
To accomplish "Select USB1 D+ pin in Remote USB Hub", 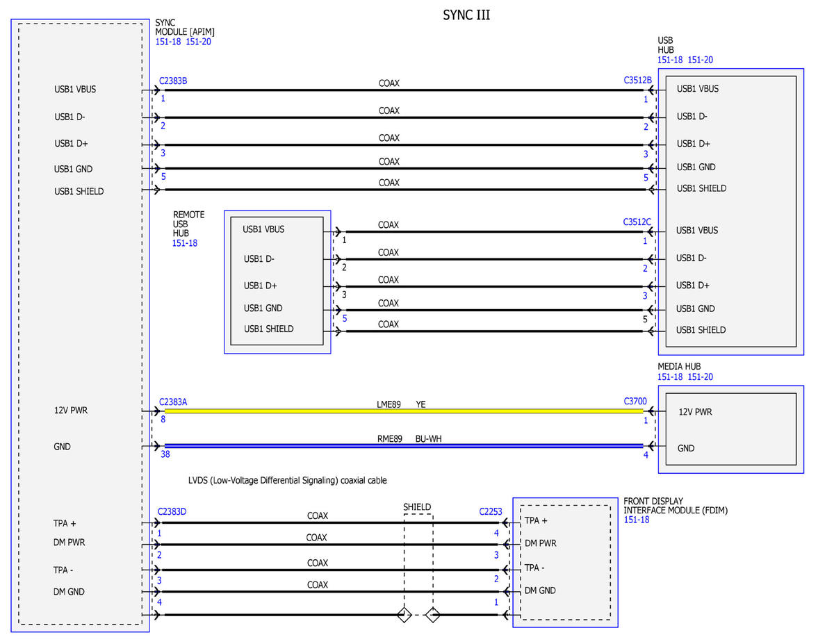I will tap(261, 286).
